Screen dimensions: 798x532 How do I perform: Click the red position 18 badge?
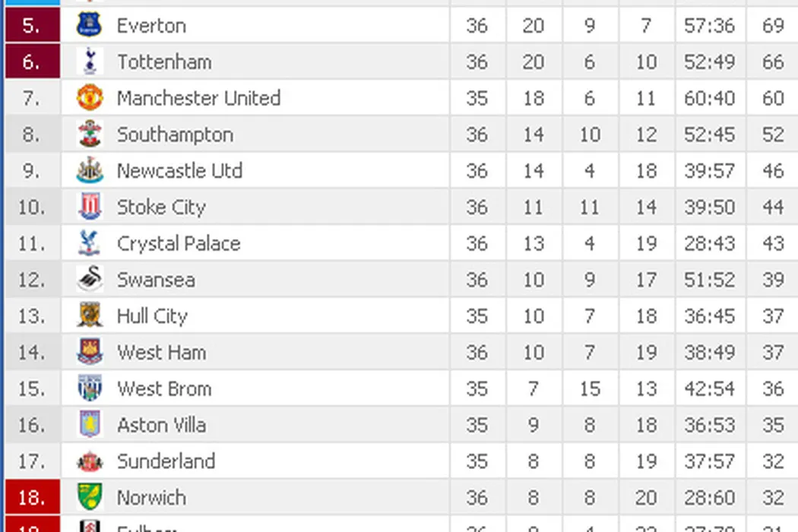31,498
